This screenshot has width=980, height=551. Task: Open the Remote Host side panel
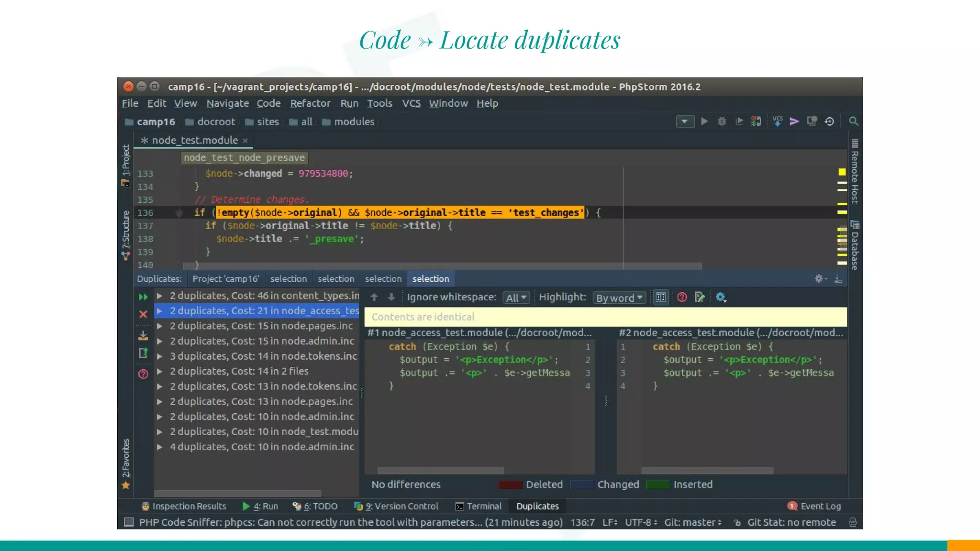point(855,171)
